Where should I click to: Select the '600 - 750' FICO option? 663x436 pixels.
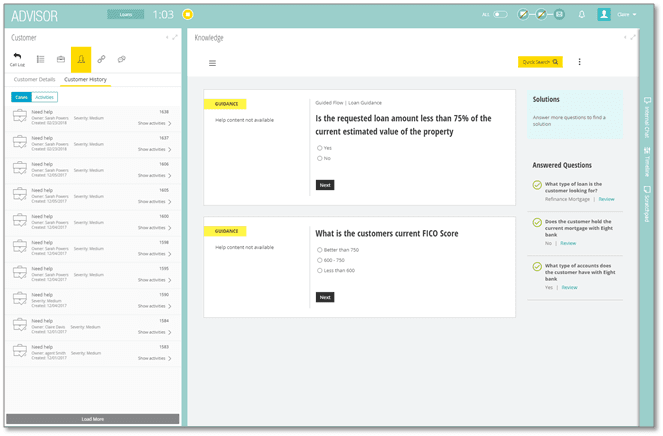pos(320,260)
